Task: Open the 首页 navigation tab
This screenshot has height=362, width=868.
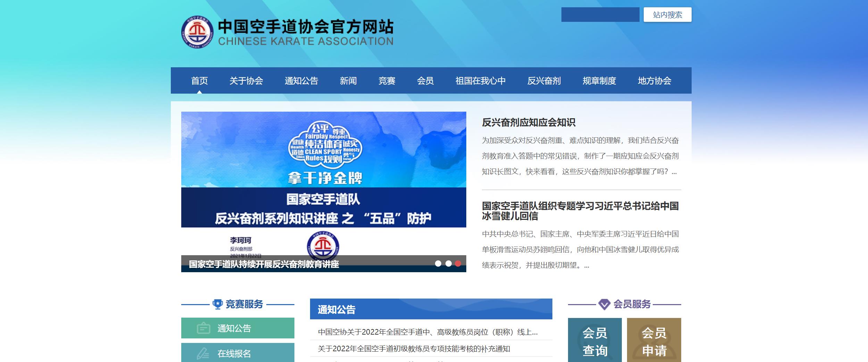Action: (199, 81)
